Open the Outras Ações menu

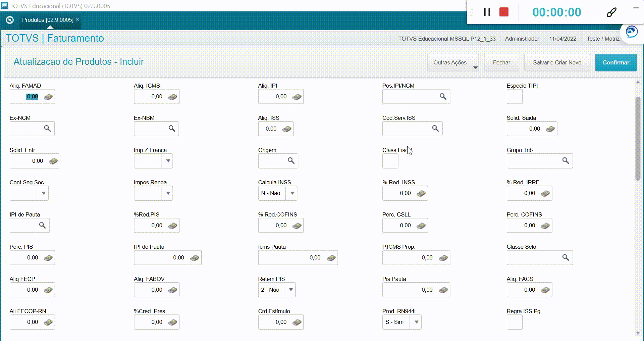click(x=453, y=63)
